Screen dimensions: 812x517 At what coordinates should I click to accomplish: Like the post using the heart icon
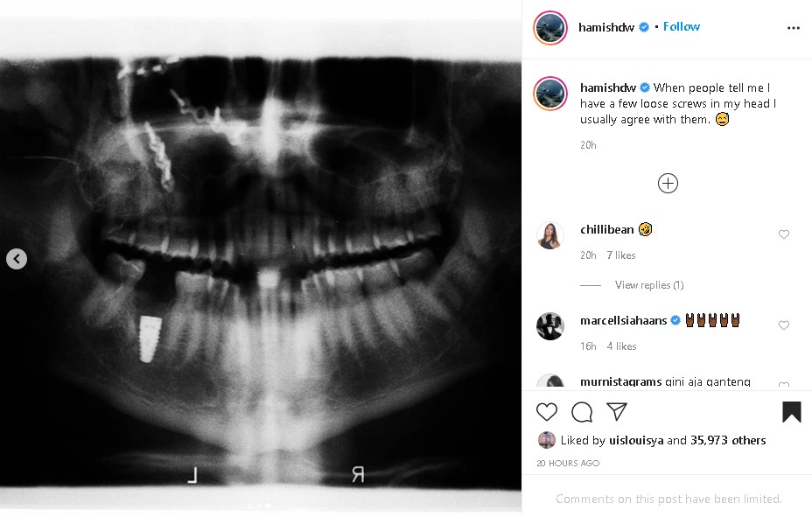pyautogui.click(x=546, y=411)
